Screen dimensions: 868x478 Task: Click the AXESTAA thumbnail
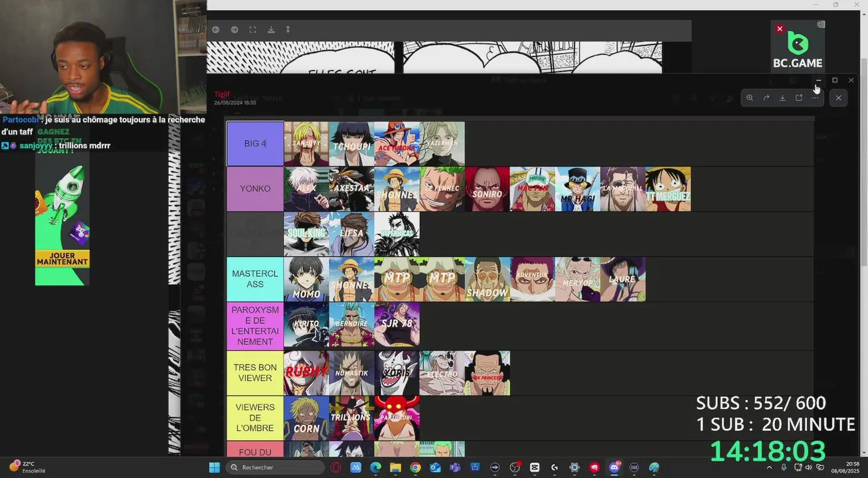click(x=351, y=189)
